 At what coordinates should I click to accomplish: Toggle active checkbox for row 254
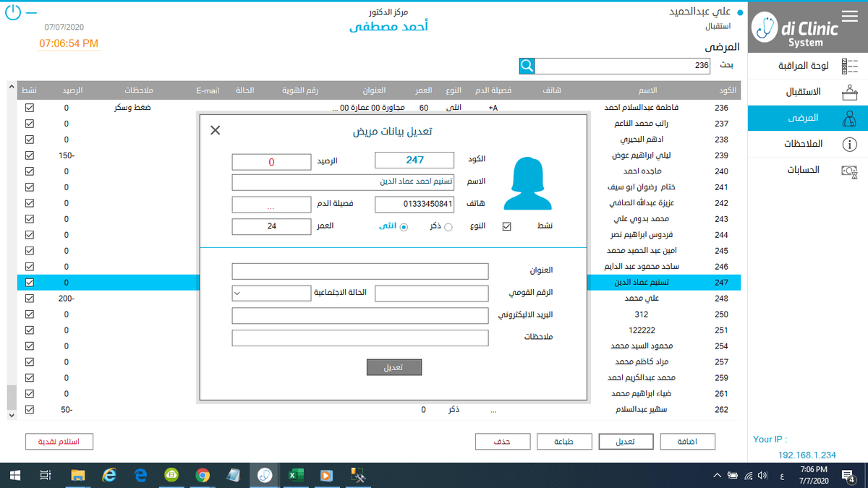tap(30, 346)
